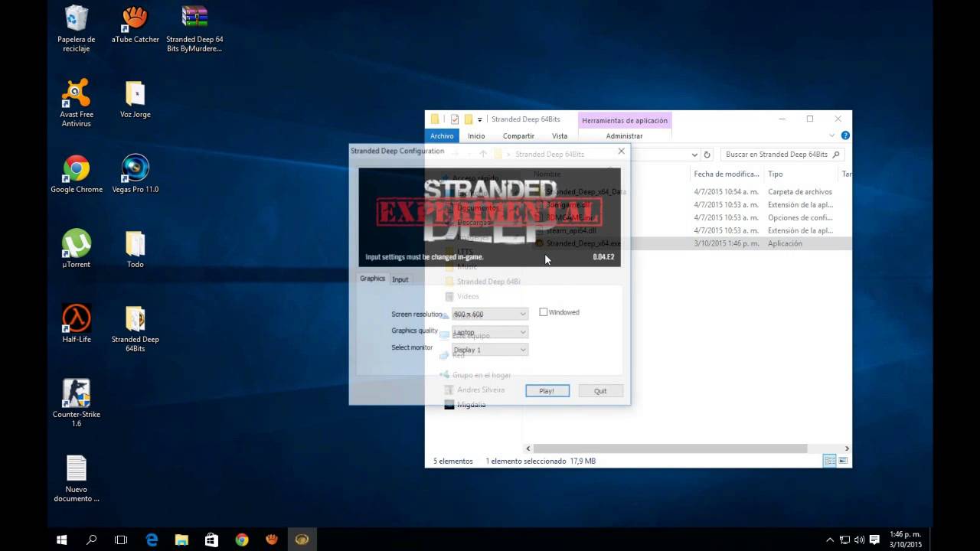Image resolution: width=980 pixels, height=551 pixels.
Task: Open the Vista ribbon tab
Action: pyautogui.click(x=560, y=135)
